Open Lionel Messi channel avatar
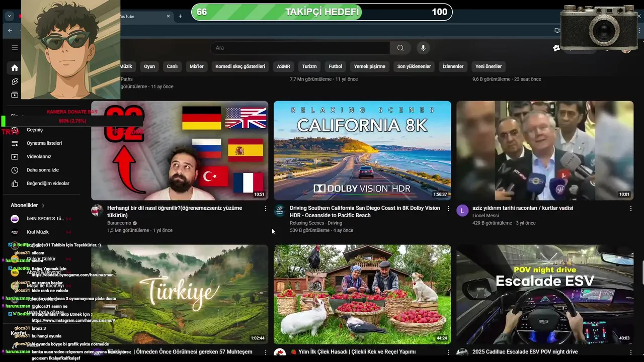 (x=462, y=211)
